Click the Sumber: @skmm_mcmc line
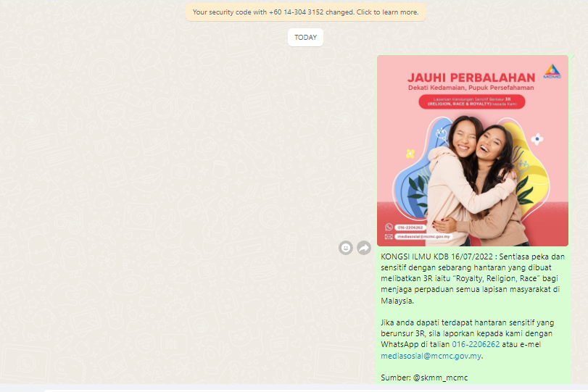Viewport: 588px width, 392px height. pos(415,379)
